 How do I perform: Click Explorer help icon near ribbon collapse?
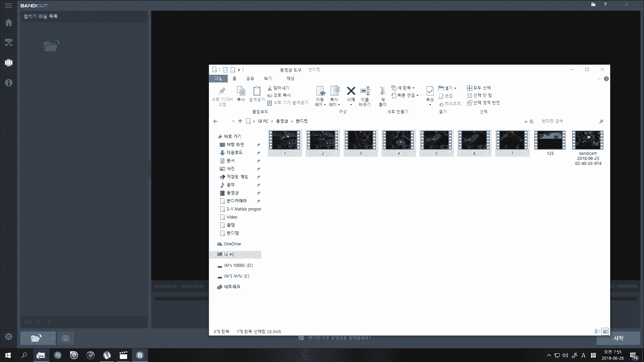pos(606,79)
